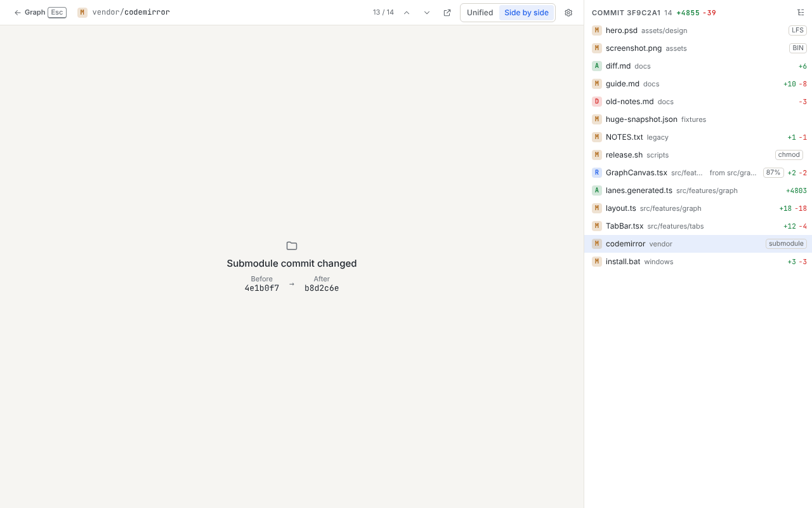Open diff settings gear
Screen dimensions: 812x508
(x=568, y=13)
